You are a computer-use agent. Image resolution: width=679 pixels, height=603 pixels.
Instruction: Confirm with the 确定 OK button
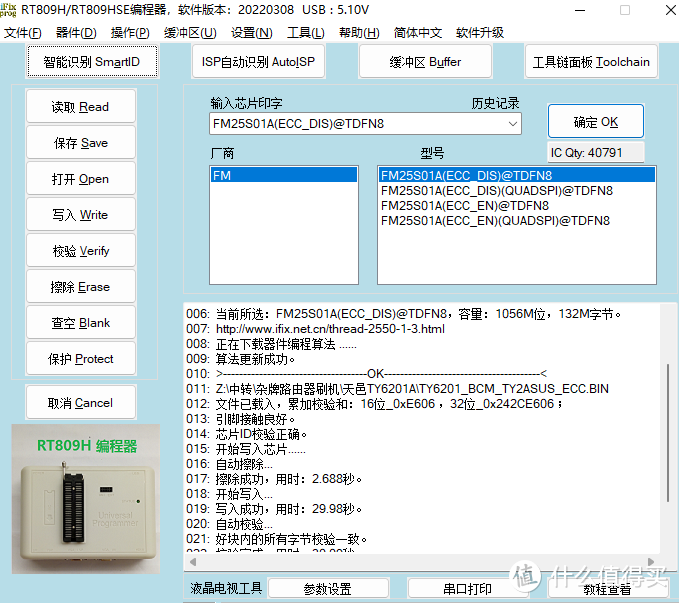click(596, 121)
